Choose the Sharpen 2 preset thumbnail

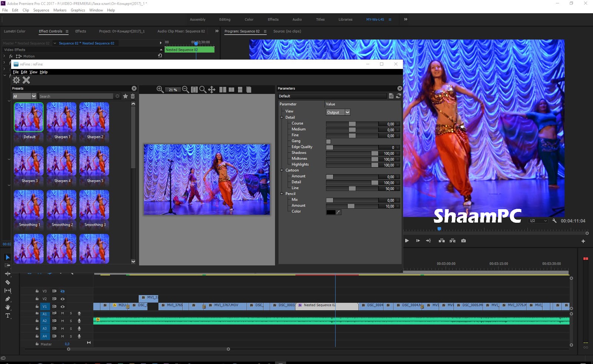point(95,118)
